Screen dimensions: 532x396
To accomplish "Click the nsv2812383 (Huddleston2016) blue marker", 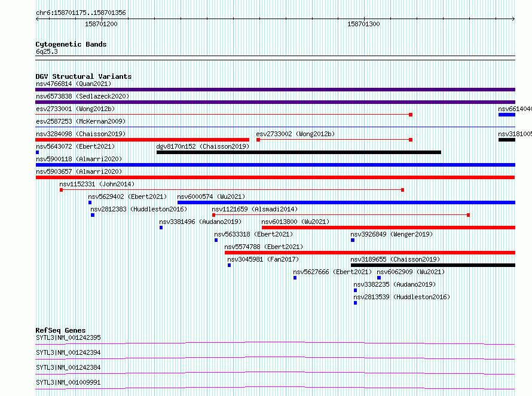I will [x=93, y=215].
